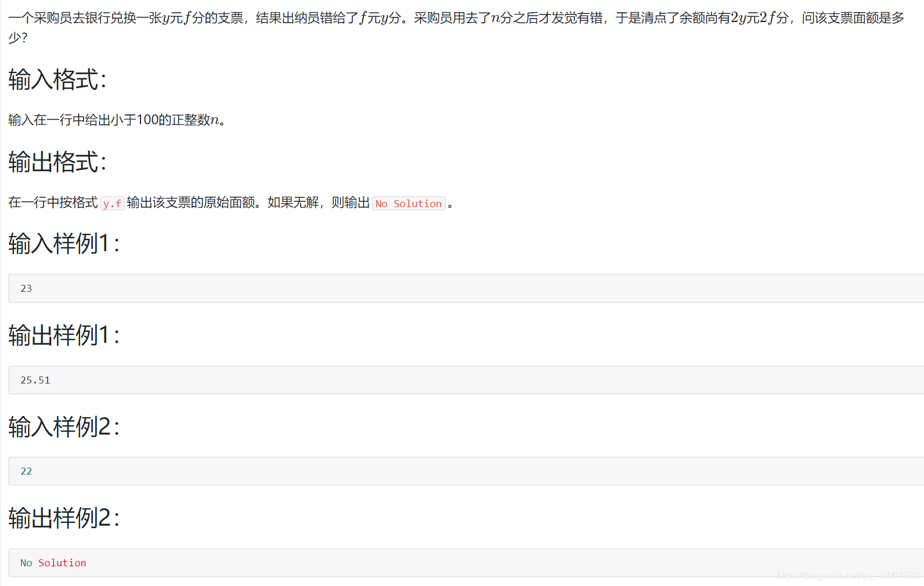Image resolution: width=924 pixels, height=586 pixels.
Task: Click the '输入样例2:' heading
Action: (64, 427)
